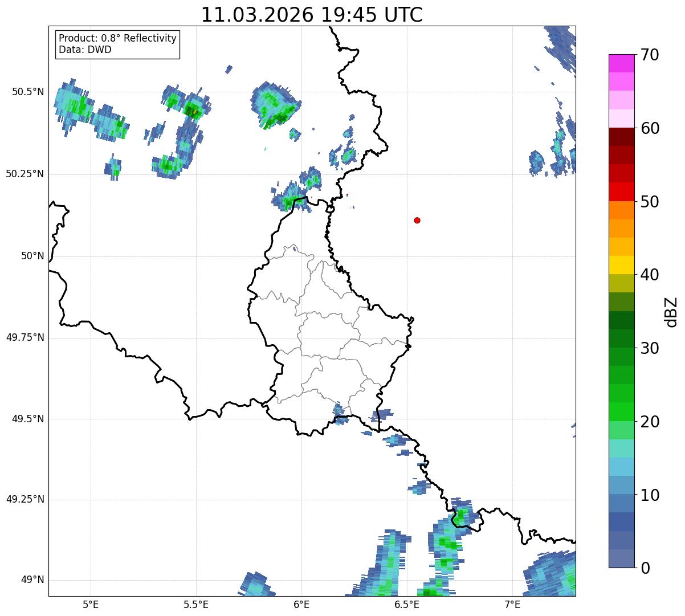Screen dimensions: 685x616
Task: Click the 49.5°N latitude label
Action: coord(28,419)
